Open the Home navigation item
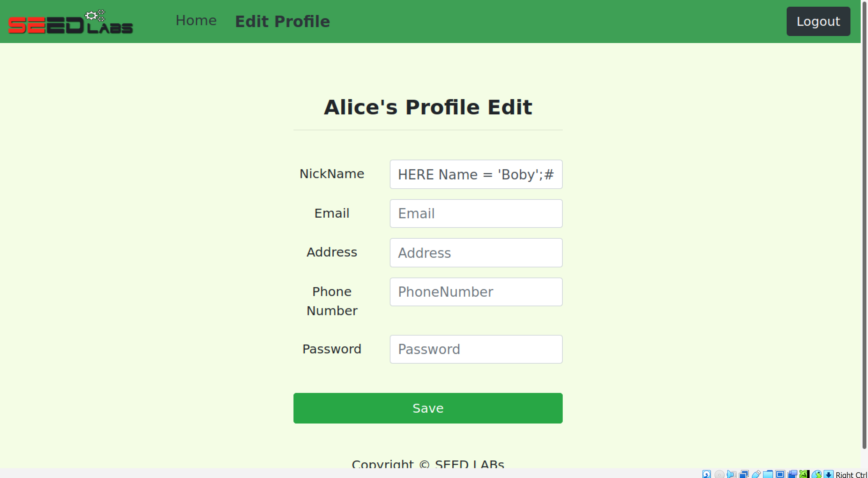This screenshot has width=868, height=478. [x=196, y=20]
